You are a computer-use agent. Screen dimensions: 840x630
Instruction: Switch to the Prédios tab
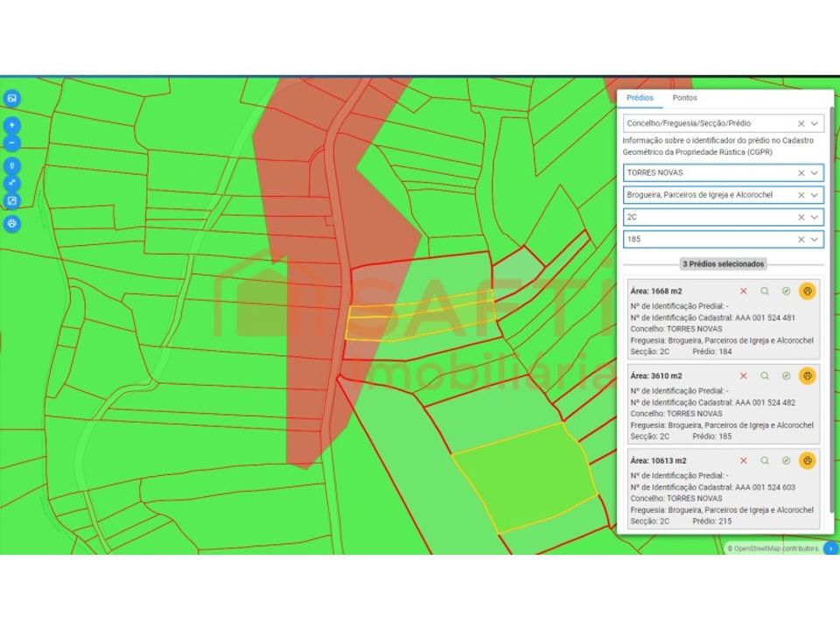tap(640, 98)
